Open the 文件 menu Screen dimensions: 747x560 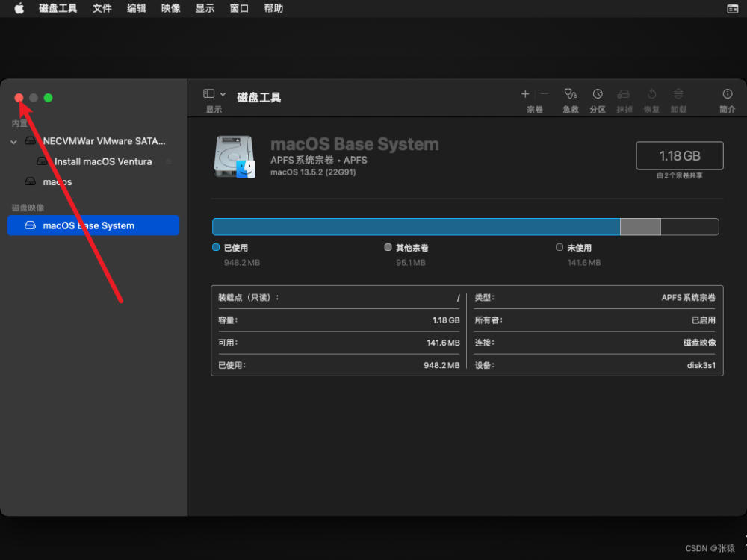(x=102, y=8)
